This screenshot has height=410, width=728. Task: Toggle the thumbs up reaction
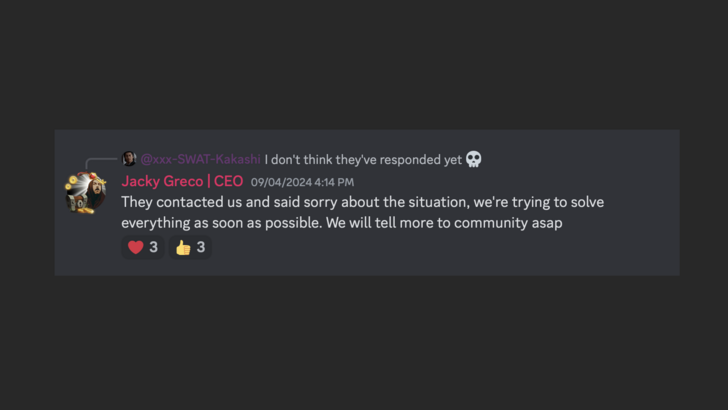coord(190,247)
